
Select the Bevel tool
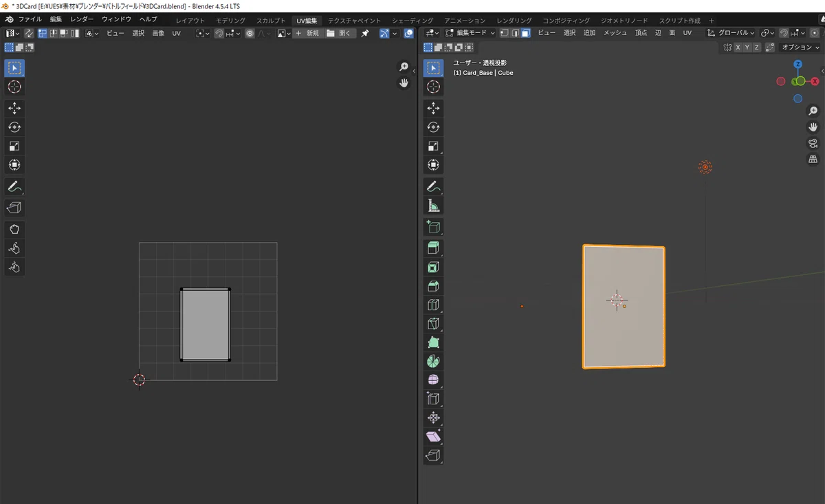pyautogui.click(x=433, y=286)
